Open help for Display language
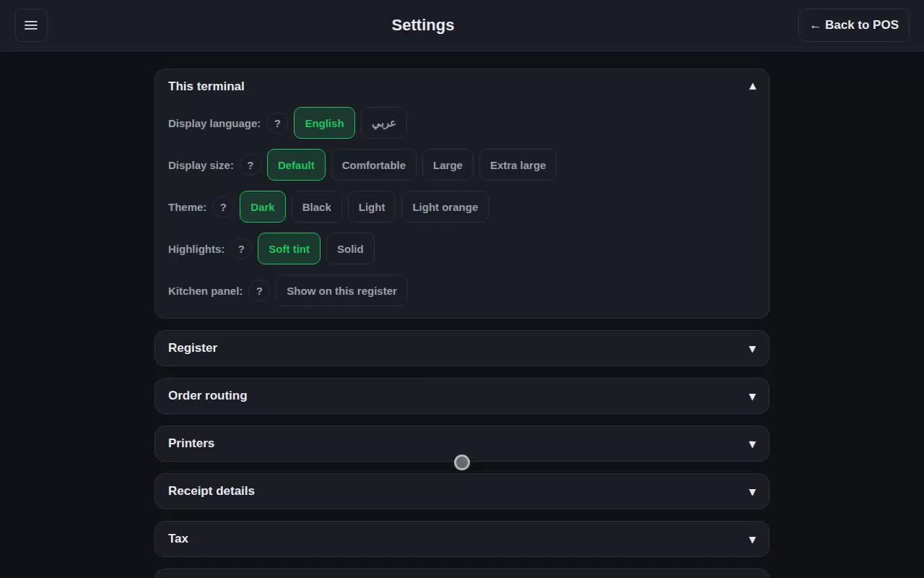This screenshot has height=578, width=924. [x=277, y=123]
